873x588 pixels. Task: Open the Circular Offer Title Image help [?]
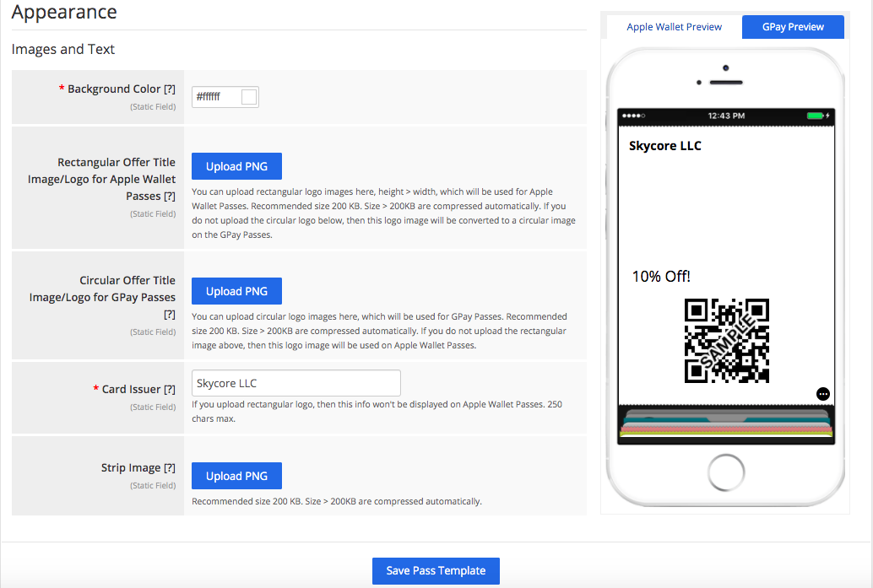click(x=170, y=315)
